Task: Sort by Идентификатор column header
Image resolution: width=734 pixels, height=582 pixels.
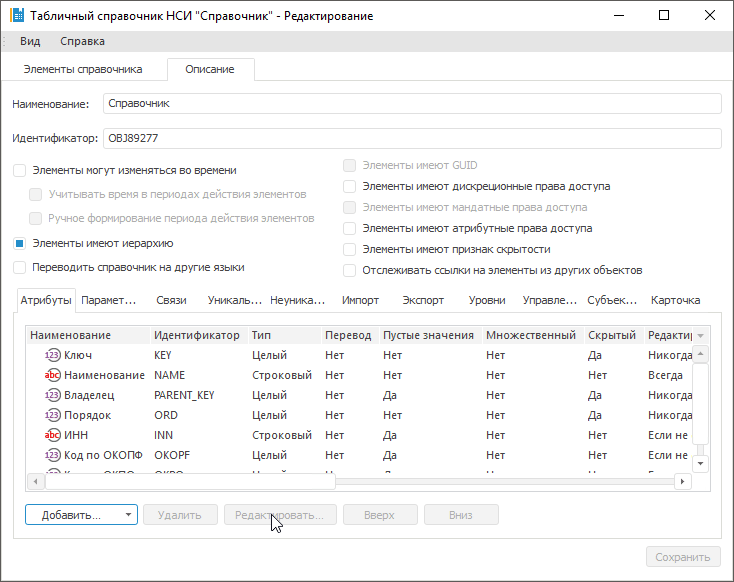Action: 196,335
